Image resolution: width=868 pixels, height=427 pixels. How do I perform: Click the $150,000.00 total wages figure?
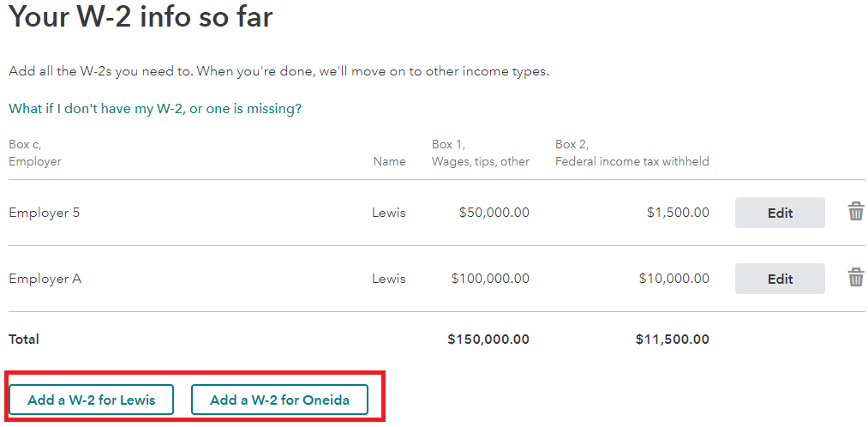coord(488,340)
